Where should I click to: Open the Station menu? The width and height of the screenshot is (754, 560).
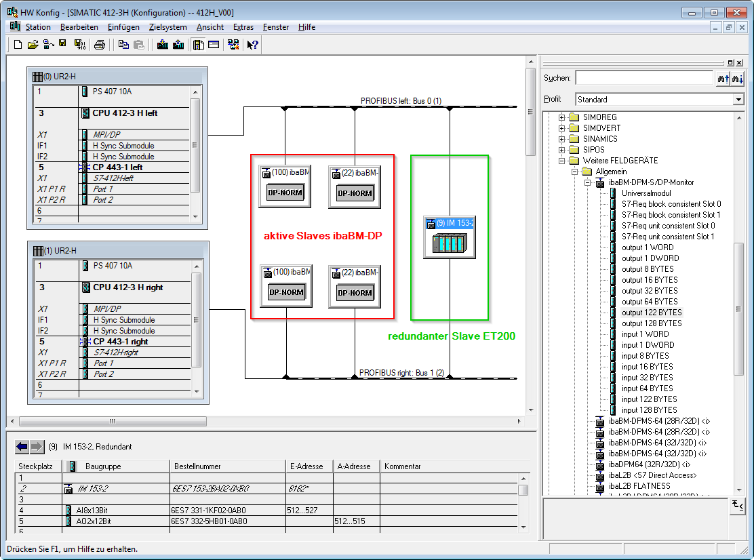(38, 27)
